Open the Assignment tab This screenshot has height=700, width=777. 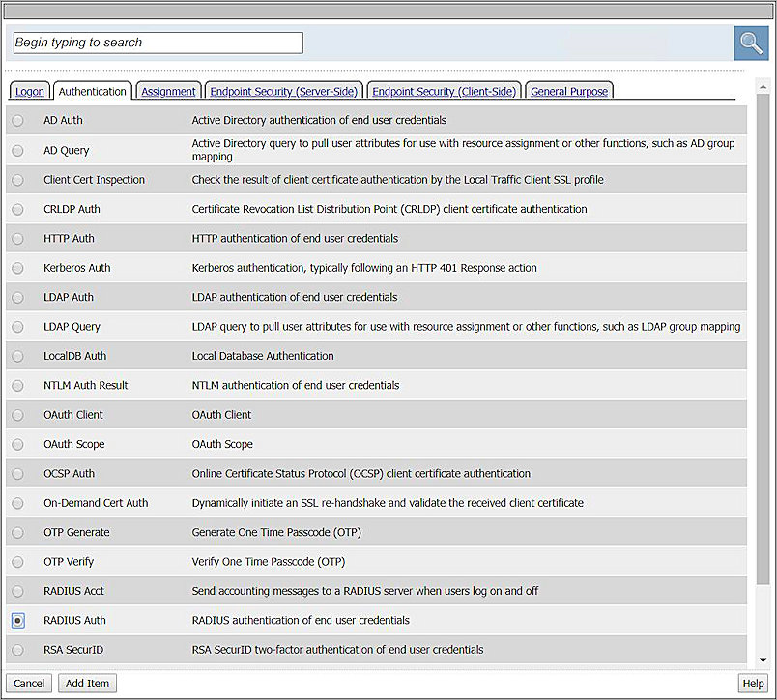tap(168, 90)
